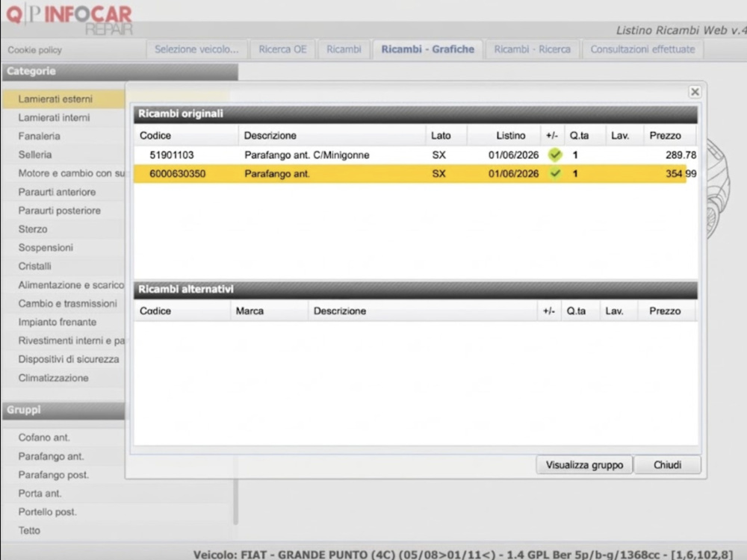Click the Chiudi button

(667, 464)
